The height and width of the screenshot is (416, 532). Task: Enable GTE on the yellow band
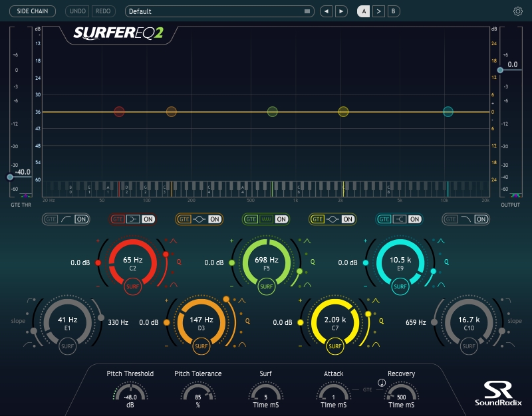click(x=318, y=219)
